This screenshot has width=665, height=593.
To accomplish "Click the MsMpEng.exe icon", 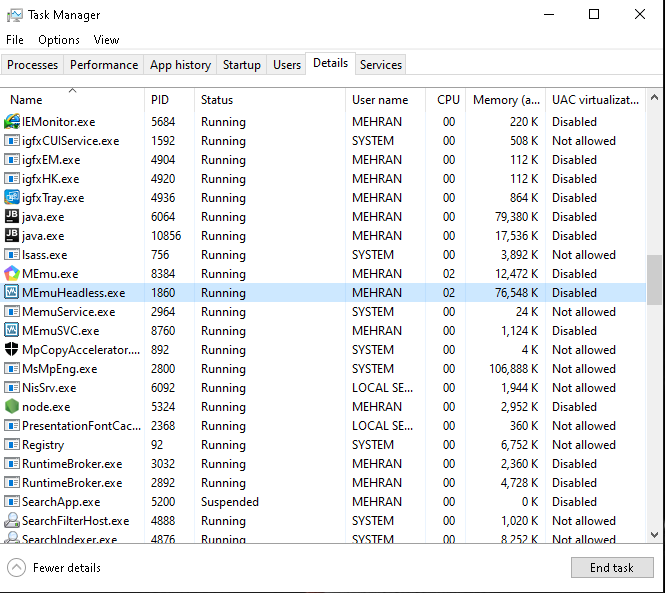I will pos(11,368).
